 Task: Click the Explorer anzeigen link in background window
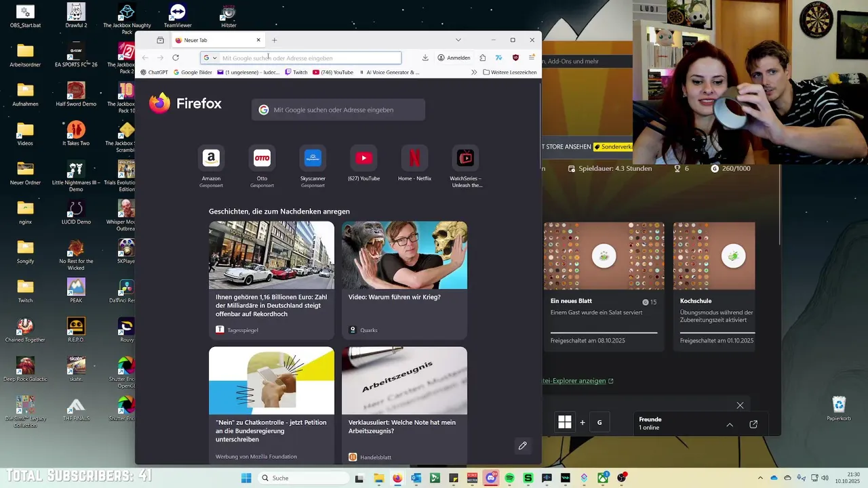point(578,381)
